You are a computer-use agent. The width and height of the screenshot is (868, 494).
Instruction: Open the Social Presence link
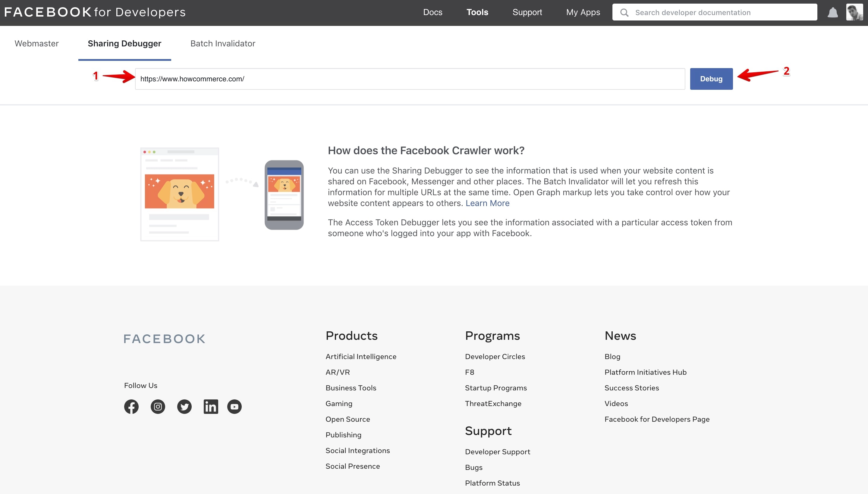point(352,466)
